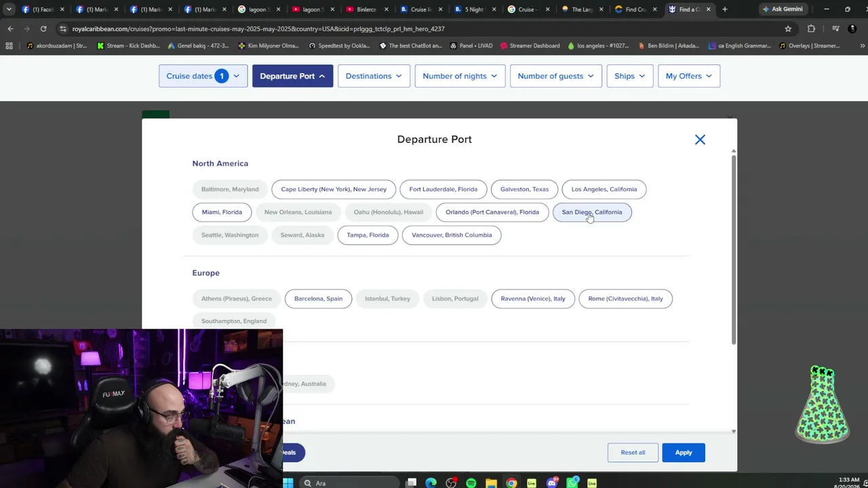This screenshot has height=488, width=868.
Task: Expand the Number of guests filter
Action: 556,76
